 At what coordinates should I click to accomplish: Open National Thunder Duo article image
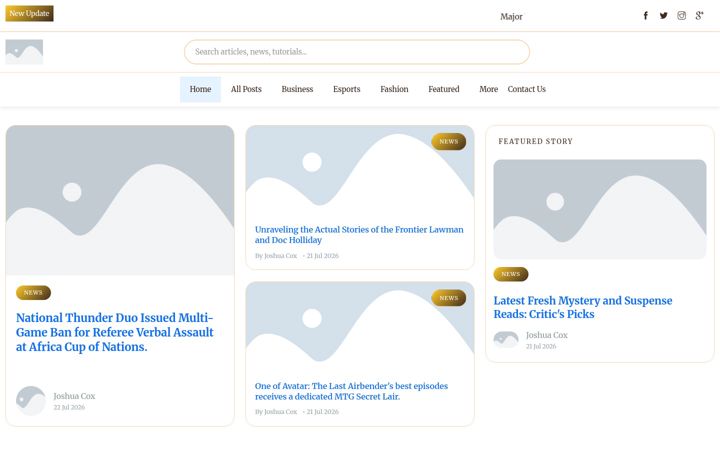tap(120, 200)
